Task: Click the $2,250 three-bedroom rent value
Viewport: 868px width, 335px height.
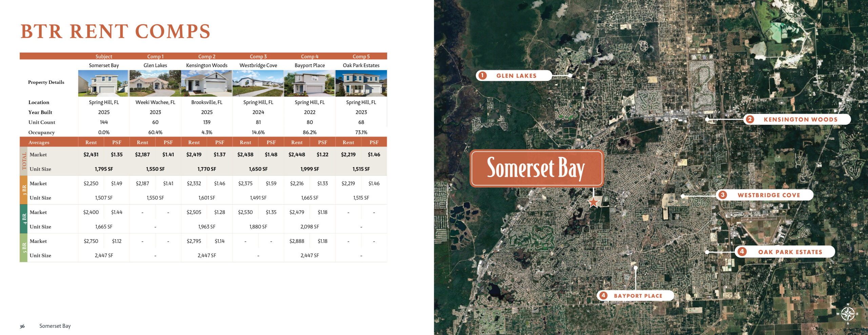Action: [91, 184]
